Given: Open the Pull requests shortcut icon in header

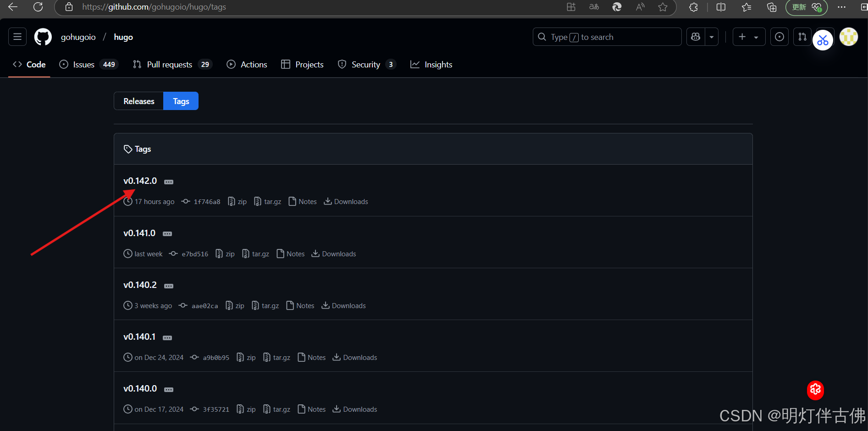Looking at the screenshot, I should point(802,37).
